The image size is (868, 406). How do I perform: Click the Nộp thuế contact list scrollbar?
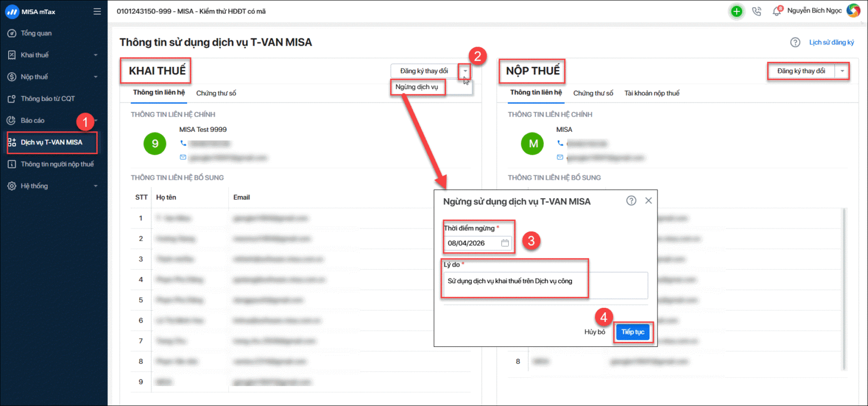point(844,289)
